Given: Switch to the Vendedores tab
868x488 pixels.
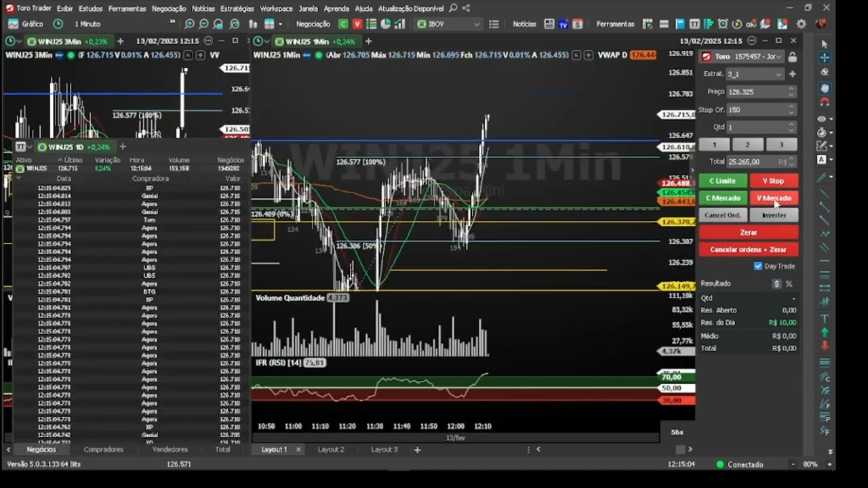Looking at the screenshot, I should [170, 449].
